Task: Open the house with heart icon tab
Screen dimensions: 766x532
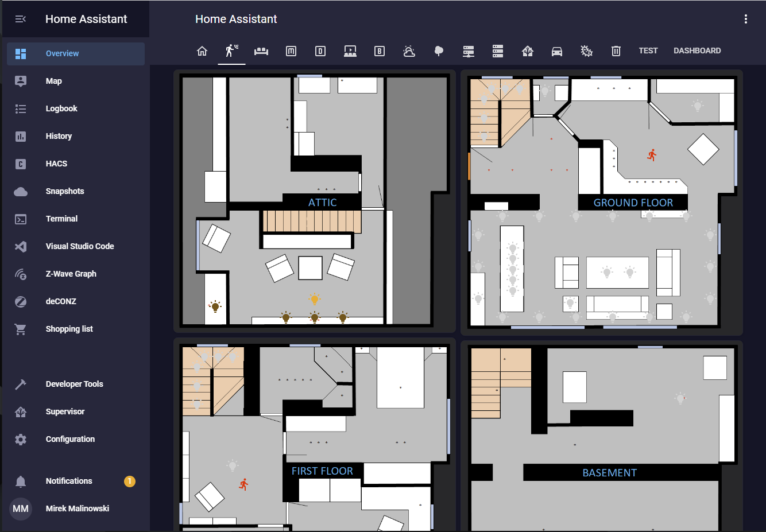Action: point(528,51)
